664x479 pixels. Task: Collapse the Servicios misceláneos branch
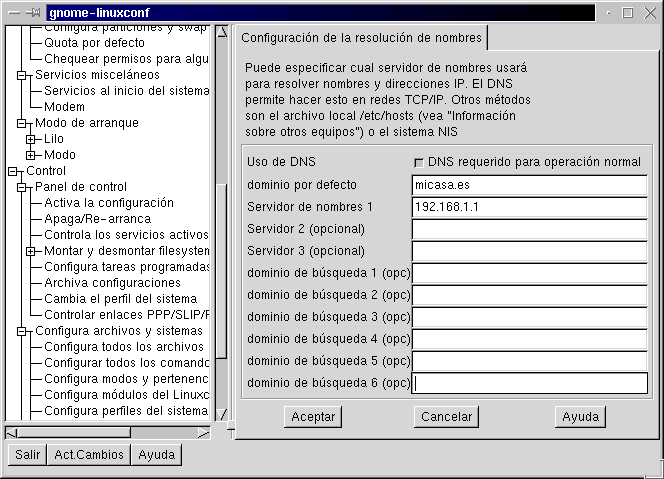pyautogui.click(x=22, y=75)
